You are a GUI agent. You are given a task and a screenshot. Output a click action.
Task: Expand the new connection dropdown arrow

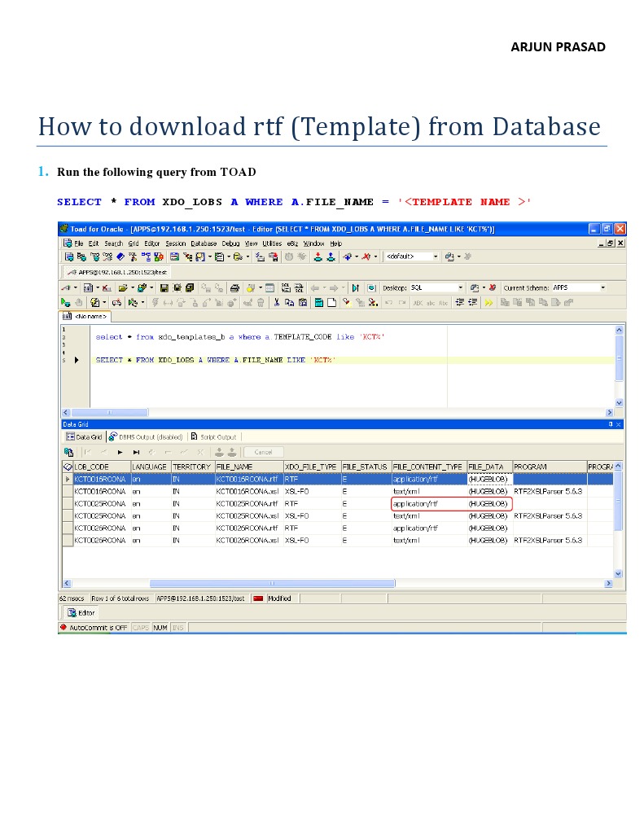(x=357, y=256)
